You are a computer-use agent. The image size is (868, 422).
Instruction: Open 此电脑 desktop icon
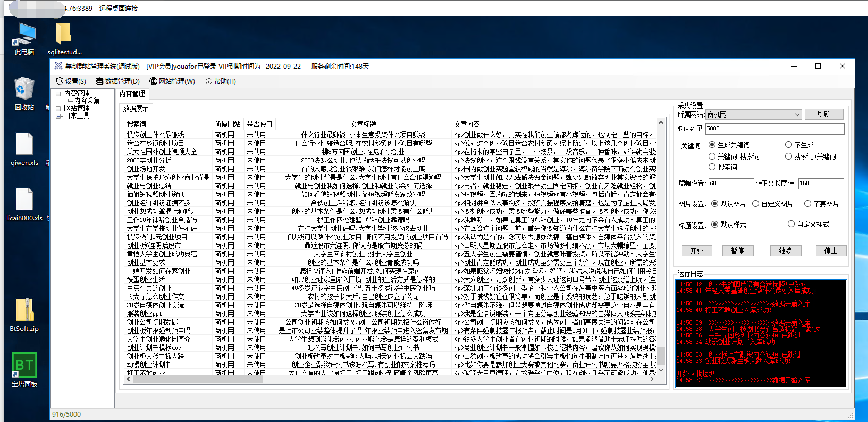tap(24, 38)
